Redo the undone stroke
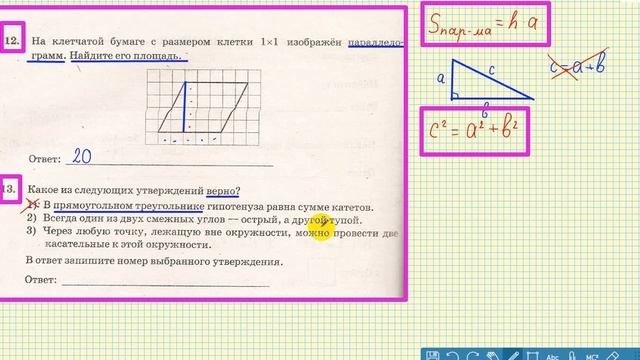This screenshot has height=360, width=640. click(x=472, y=356)
